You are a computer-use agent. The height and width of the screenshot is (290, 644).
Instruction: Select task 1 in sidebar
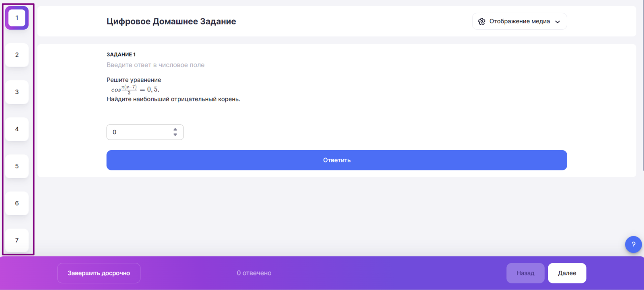pyautogui.click(x=17, y=18)
